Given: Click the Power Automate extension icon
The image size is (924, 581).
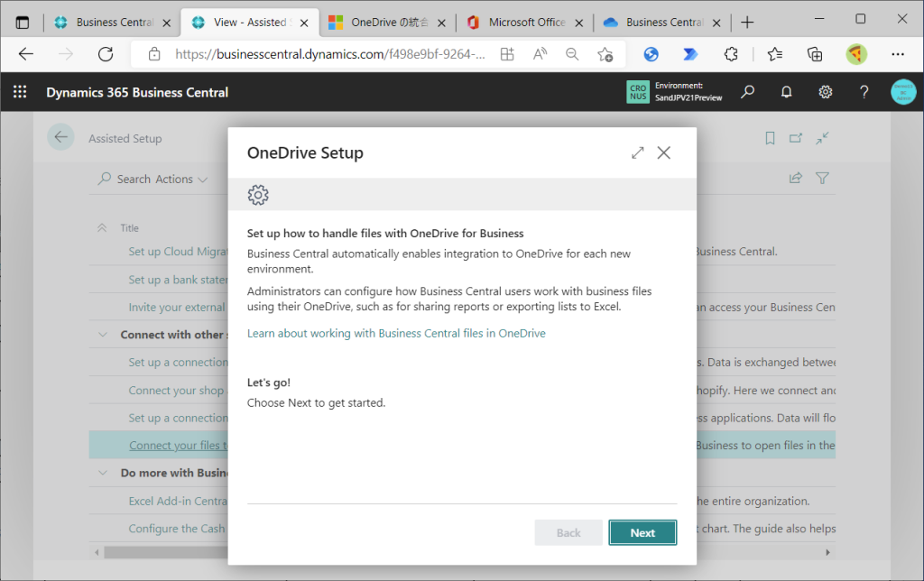Looking at the screenshot, I should 690,54.
